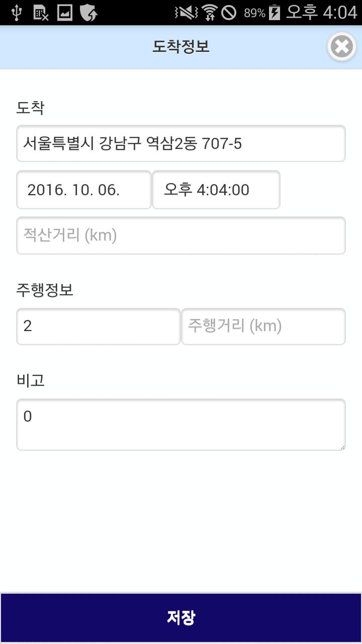Viewport: 362px width, 644px height.
Task: Open the date picker showing 2016. 10. 06.
Action: coord(84,190)
